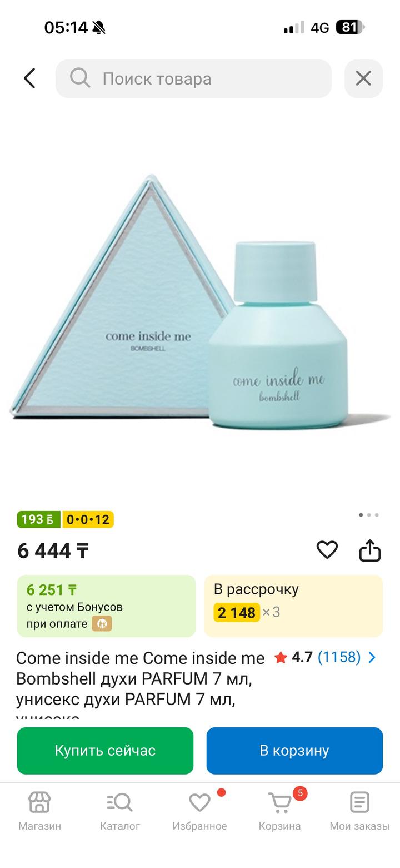Tap the 0·0·12 installment badge
The width and height of the screenshot is (400, 868).
pyautogui.click(x=88, y=519)
